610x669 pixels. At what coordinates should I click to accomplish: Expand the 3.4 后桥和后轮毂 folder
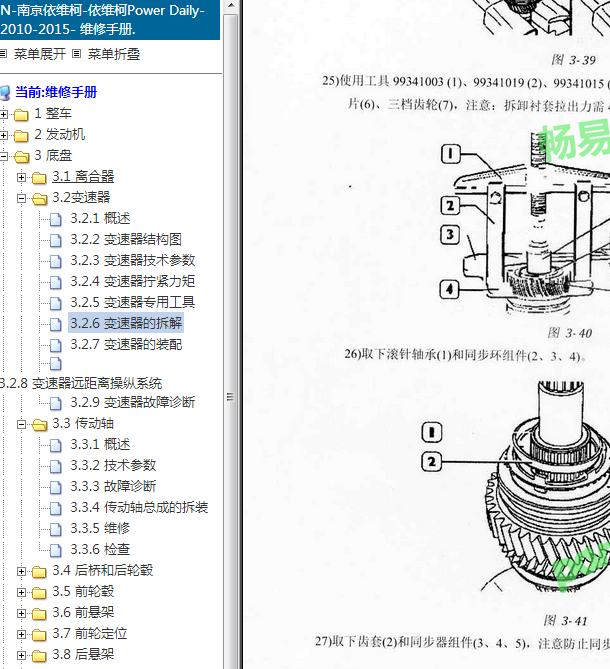pos(21,571)
